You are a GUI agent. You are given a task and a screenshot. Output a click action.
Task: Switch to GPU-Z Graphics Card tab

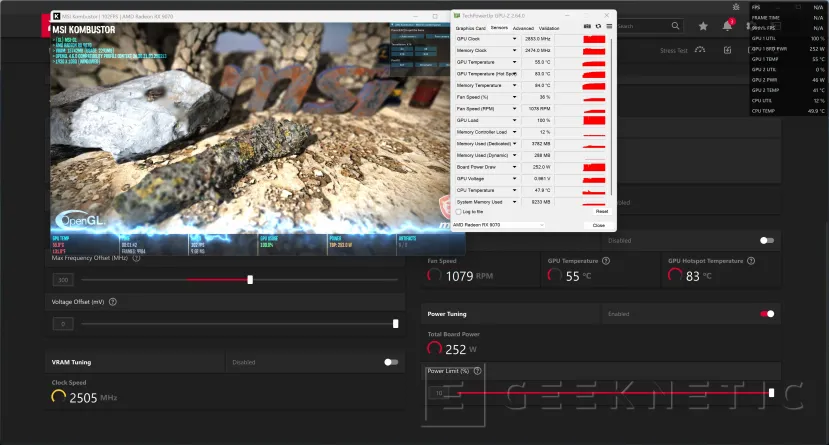click(470, 28)
